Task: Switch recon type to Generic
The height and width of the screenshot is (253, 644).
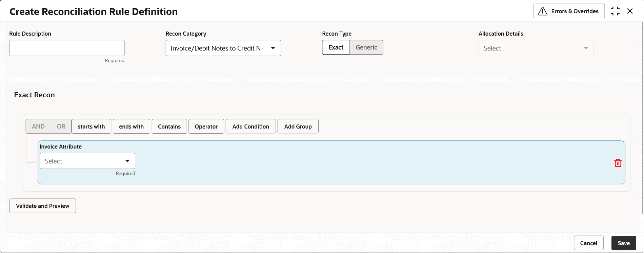Action: point(366,47)
